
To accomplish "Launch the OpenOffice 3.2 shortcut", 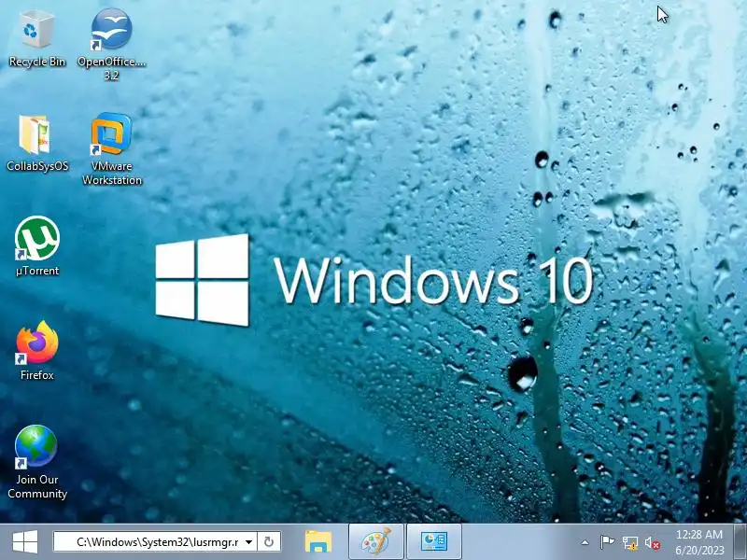I will point(111,44).
